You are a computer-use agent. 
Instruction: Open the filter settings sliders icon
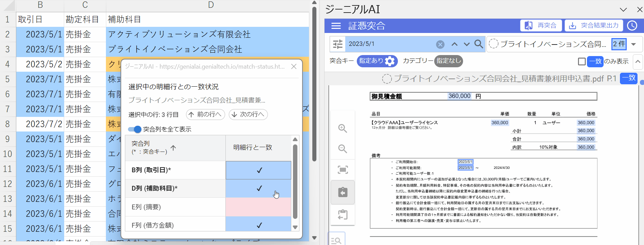(x=338, y=44)
